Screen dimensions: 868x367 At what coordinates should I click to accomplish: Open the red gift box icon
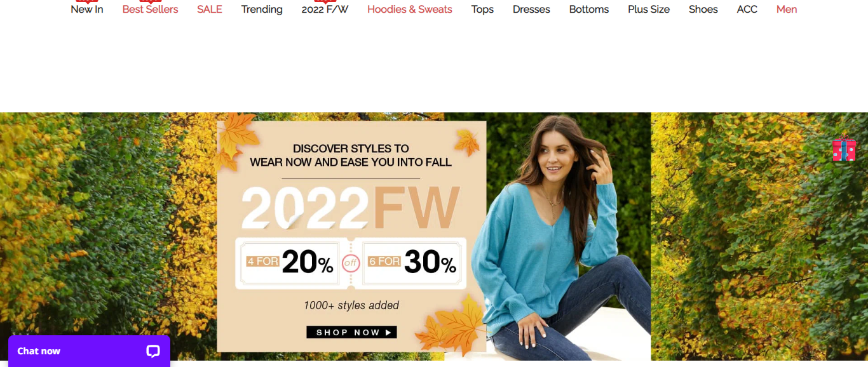click(844, 149)
